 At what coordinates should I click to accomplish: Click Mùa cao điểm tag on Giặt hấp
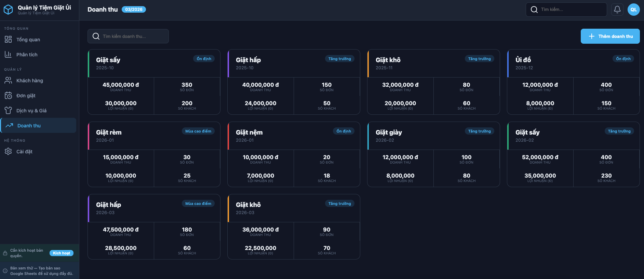click(x=198, y=204)
